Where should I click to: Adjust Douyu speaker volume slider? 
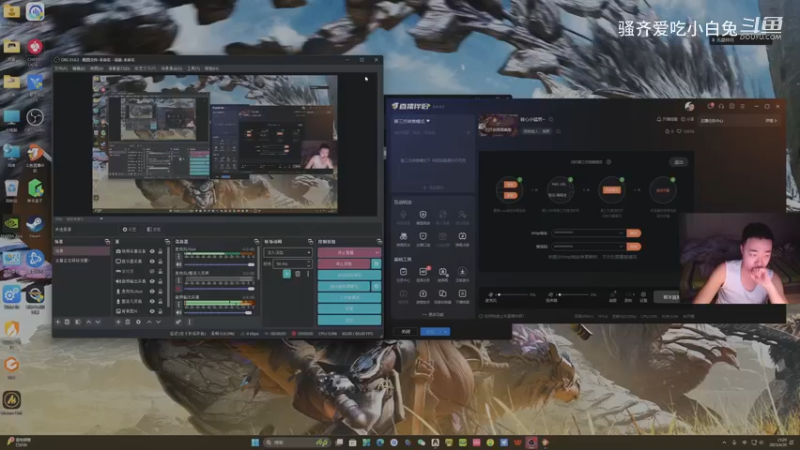(573, 294)
